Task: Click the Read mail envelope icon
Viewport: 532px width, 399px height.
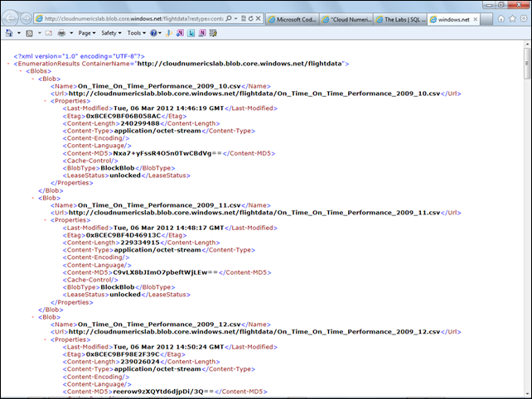Action: click(x=49, y=33)
